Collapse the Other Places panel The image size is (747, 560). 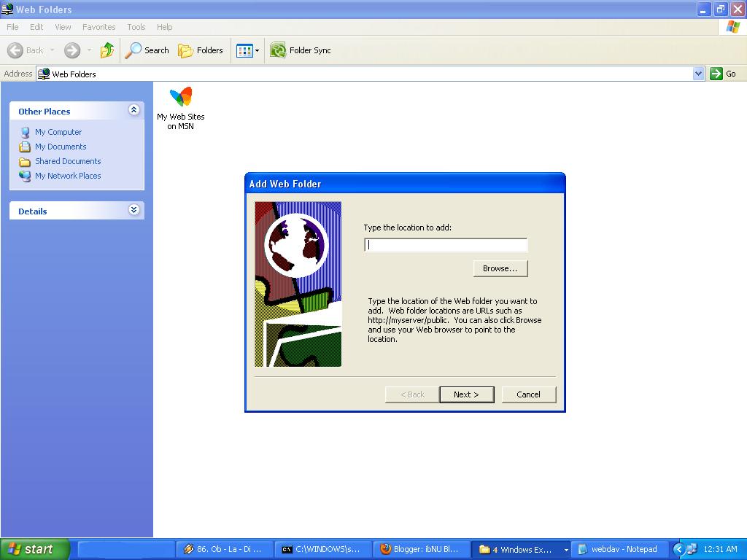tap(134, 110)
